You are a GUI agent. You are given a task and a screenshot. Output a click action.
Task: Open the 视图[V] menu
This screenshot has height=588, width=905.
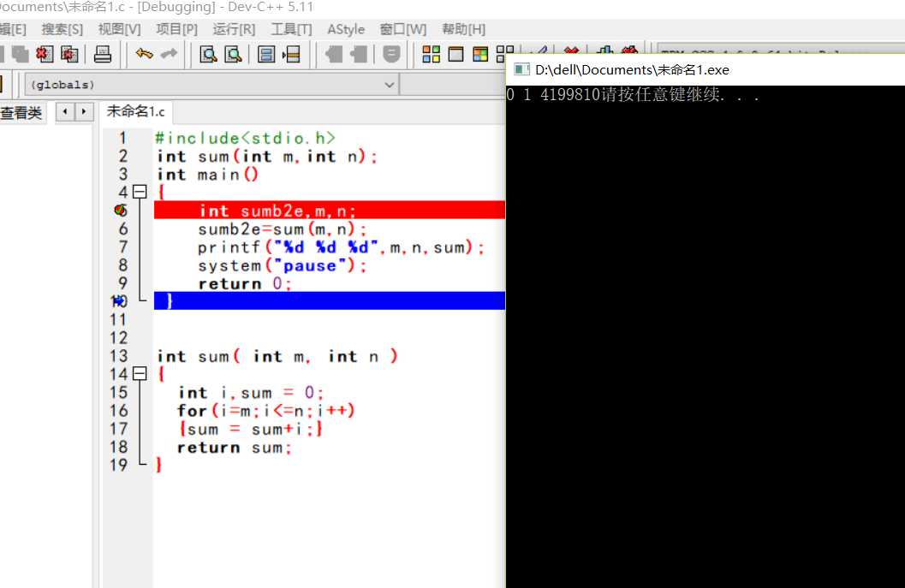point(120,29)
